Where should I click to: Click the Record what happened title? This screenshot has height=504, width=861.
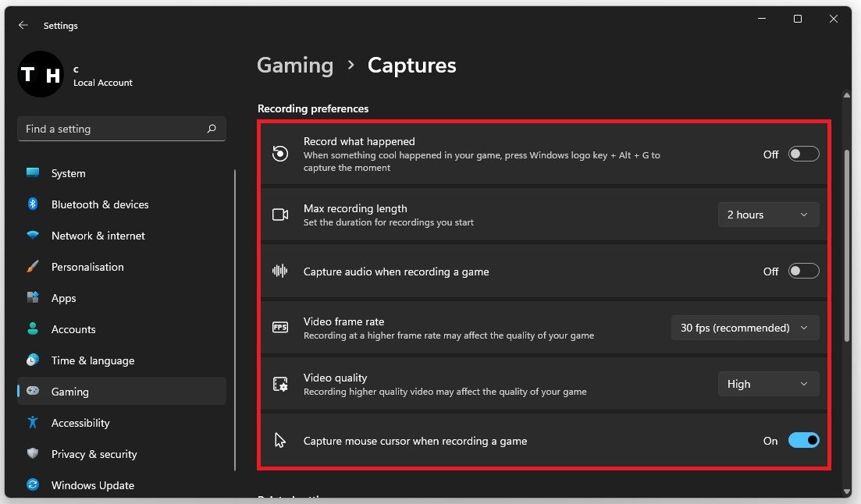[359, 141]
